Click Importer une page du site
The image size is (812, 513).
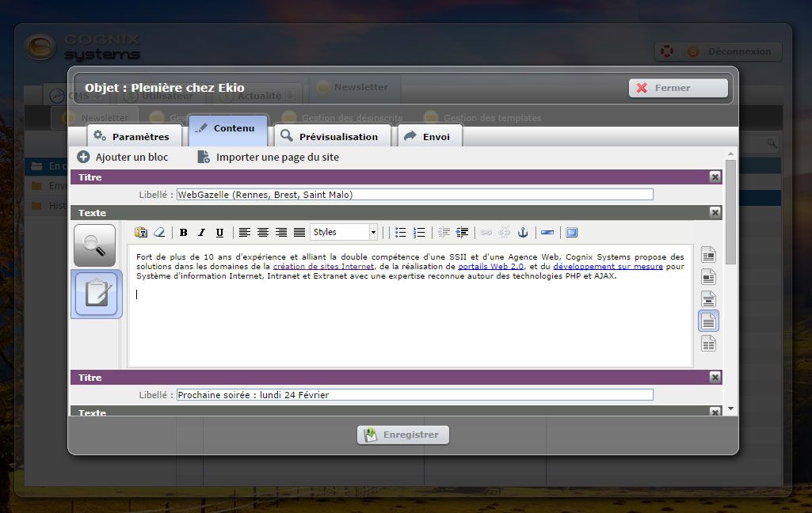(269, 157)
